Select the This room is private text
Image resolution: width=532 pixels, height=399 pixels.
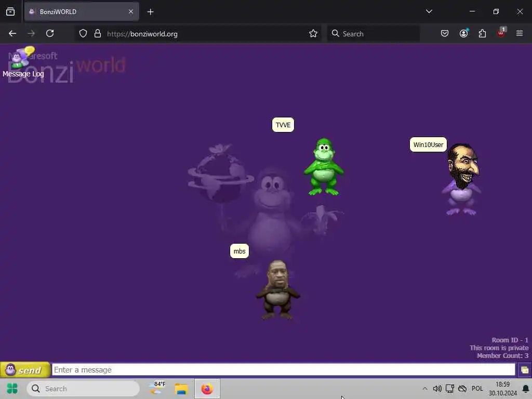(499, 348)
